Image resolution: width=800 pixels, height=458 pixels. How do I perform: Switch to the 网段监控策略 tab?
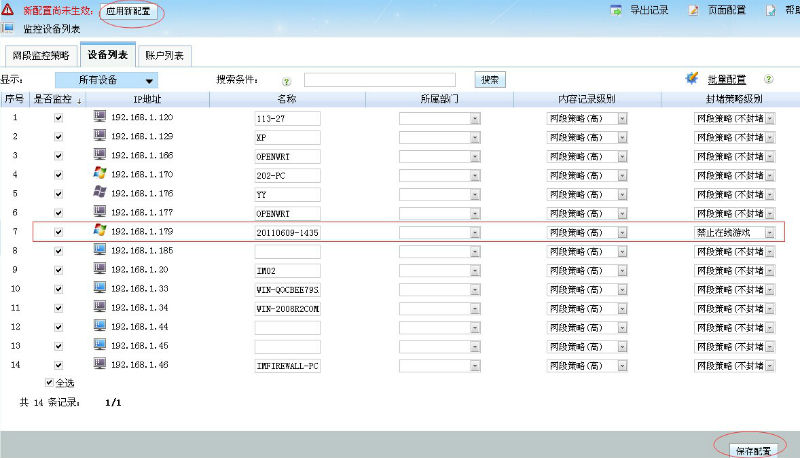pyautogui.click(x=41, y=55)
